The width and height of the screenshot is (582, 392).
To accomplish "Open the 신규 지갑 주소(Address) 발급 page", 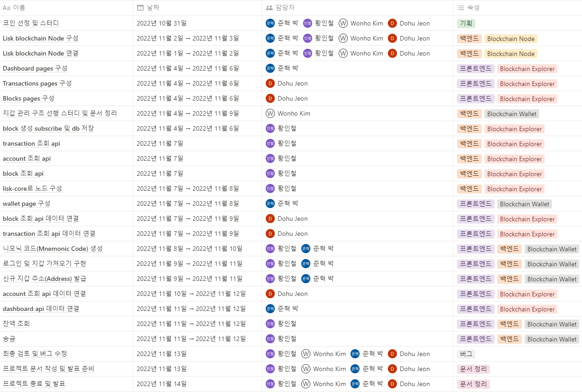I will [45, 279].
